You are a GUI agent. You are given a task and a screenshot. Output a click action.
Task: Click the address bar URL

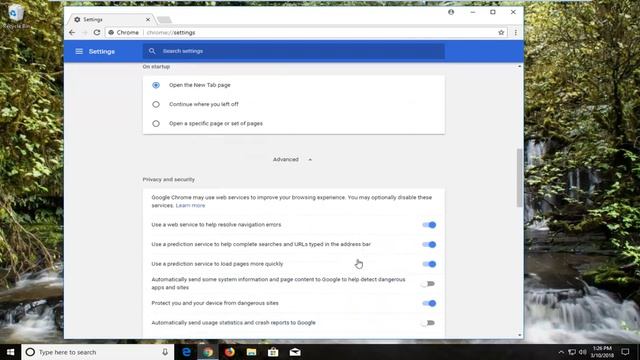[171, 32]
